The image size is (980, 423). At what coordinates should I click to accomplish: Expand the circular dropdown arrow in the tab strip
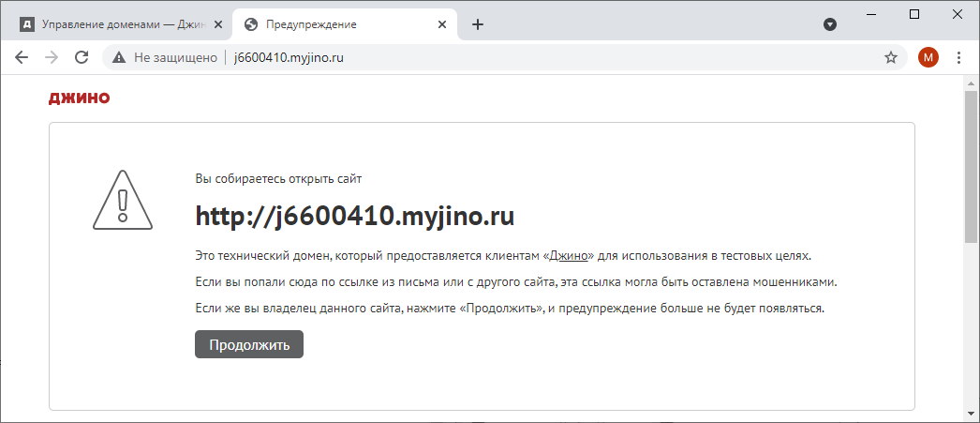point(829,24)
